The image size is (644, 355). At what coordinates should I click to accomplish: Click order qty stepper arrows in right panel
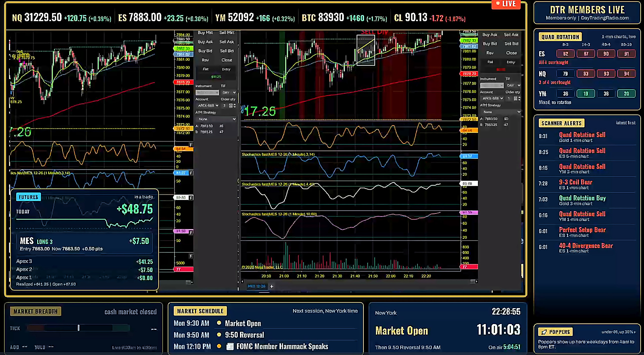click(519, 98)
